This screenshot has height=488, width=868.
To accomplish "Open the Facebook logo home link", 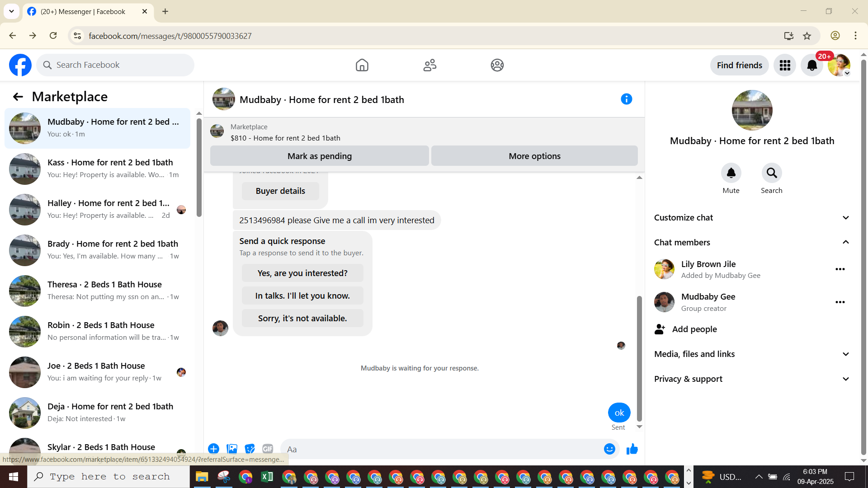I will coord(20,65).
